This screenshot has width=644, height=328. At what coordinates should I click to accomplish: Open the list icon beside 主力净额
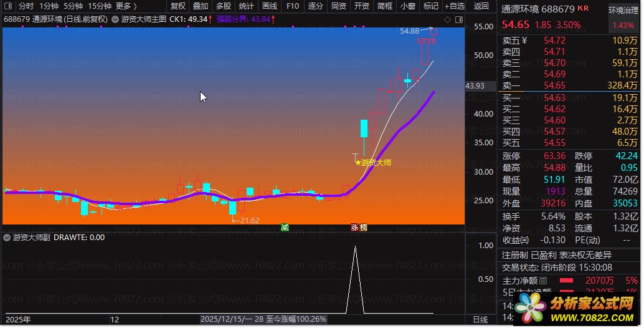coord(543,281)
